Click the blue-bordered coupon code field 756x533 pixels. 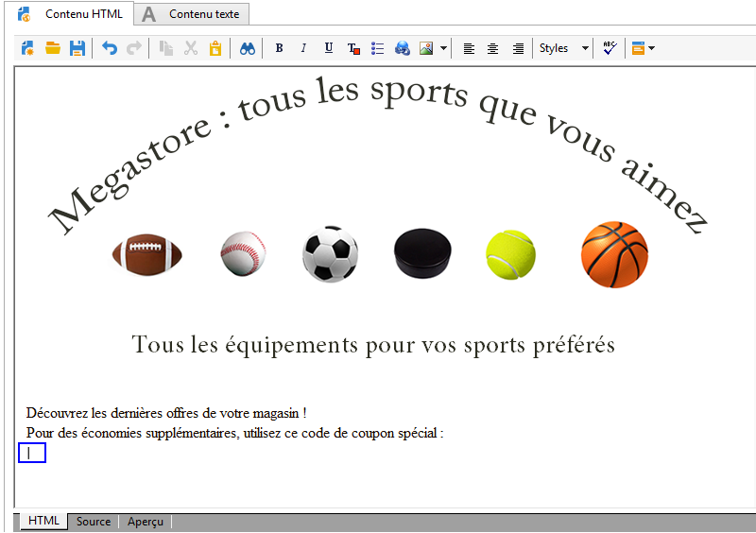(x=32, y=453)
